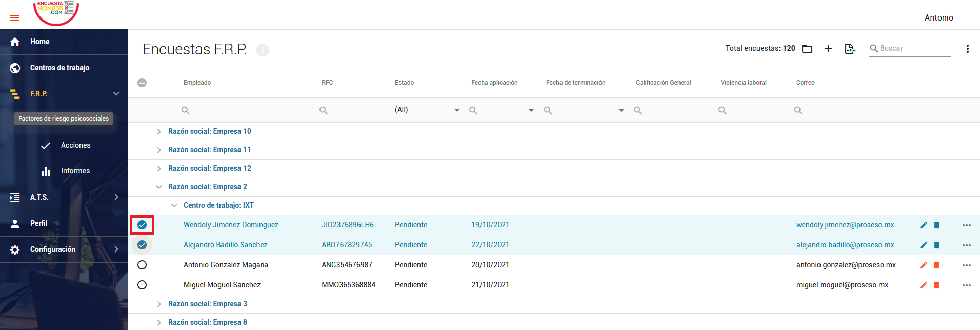Select Antonio Gonzalez Magaña row checkbox
The height and width of the screenshot is (330, 980).
[x=142, y=265]
